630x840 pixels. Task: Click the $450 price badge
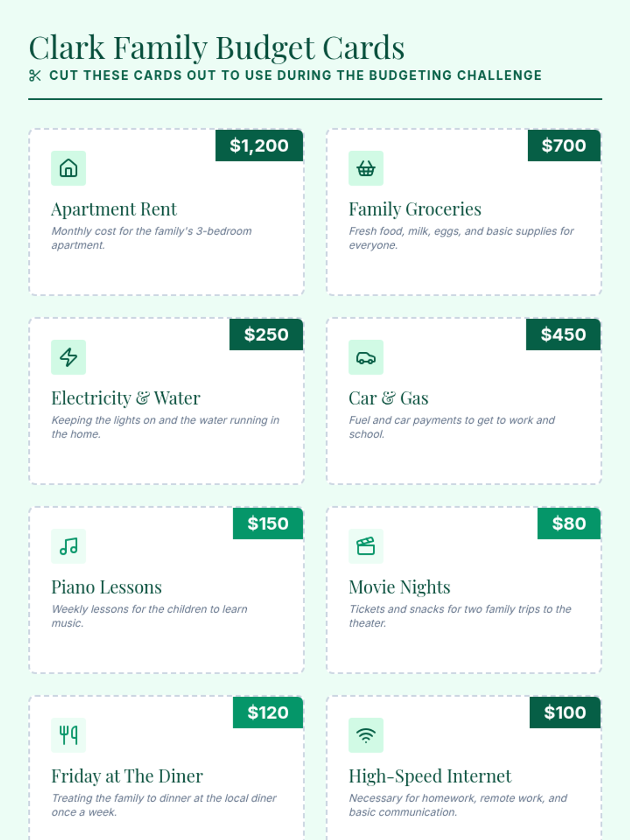pyautogui.click(x=563, y=334)
